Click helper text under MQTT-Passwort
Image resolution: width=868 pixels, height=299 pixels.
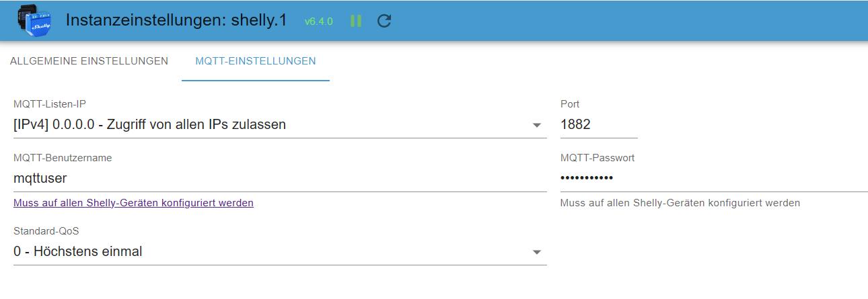point(680,202)
